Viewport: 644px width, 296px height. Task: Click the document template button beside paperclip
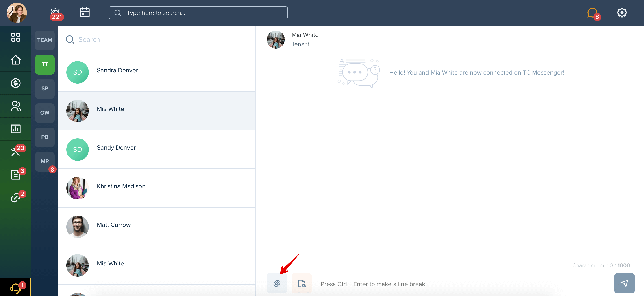tap(302, 283)
